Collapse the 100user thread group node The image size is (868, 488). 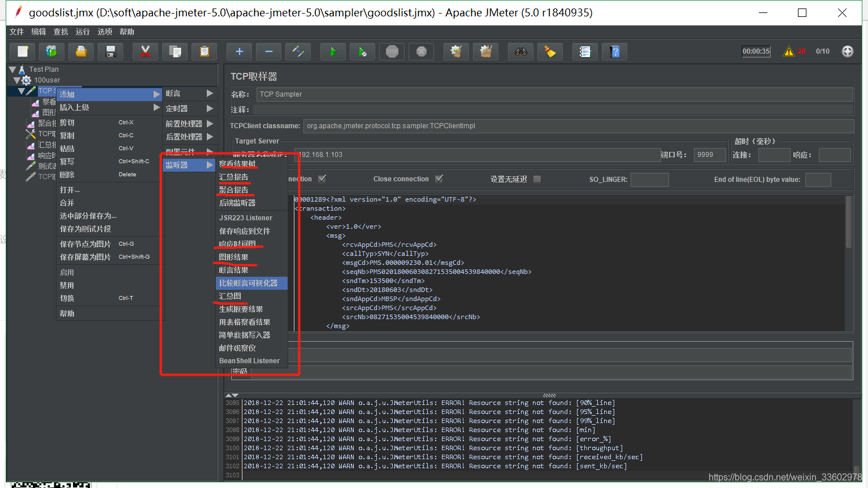[x=17, y=80]
